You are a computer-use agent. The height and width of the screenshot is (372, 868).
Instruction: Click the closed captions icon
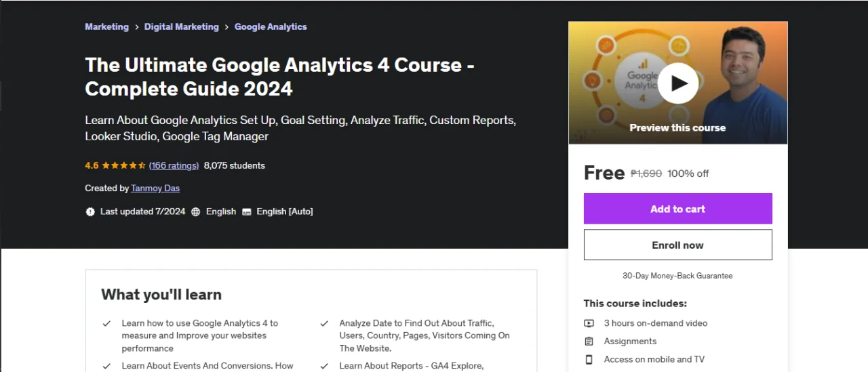coord(247,211)
